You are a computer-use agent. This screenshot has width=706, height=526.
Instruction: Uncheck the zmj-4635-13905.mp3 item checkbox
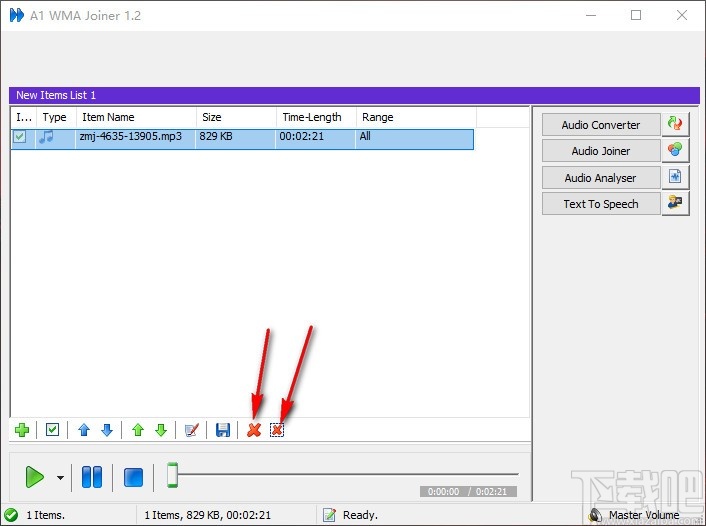(x=19, y=136)
